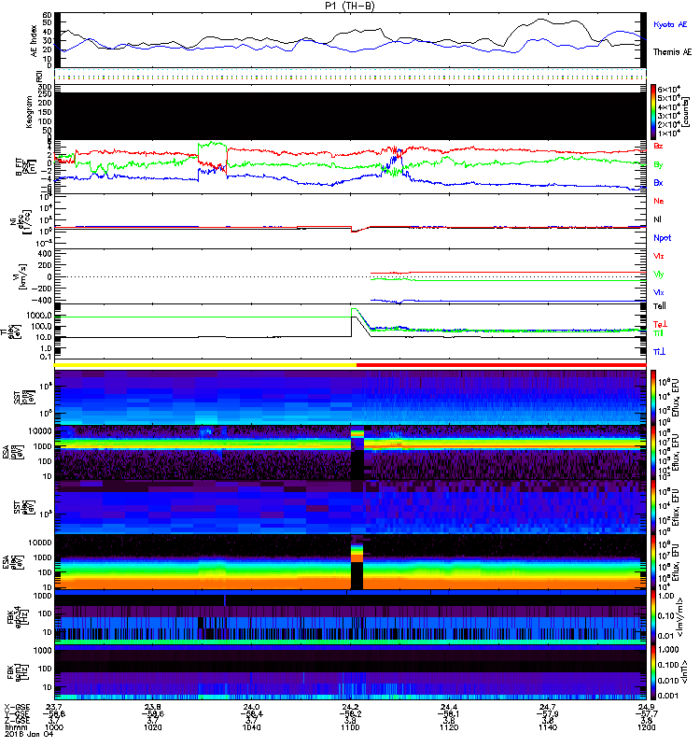Click the <|nT|> color bar unit label
Image resolution: width=700 pixels, height=747 pixels.
(686, 671)
